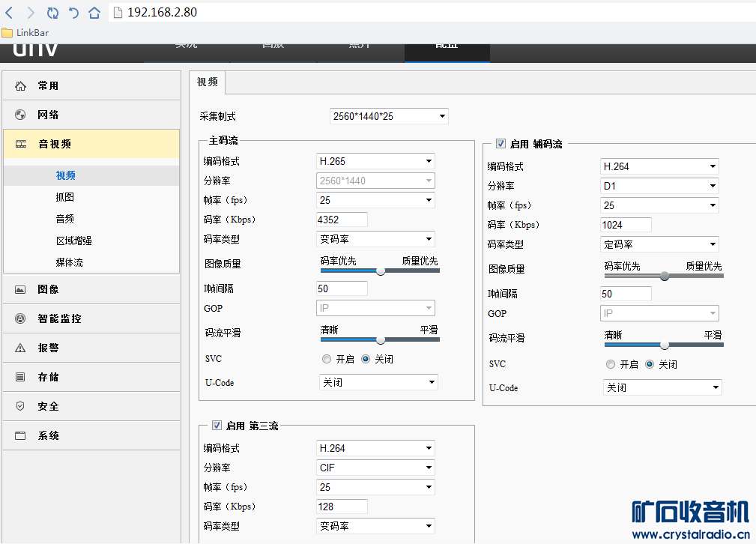The image size is (756, 544).
Task: Open sub stream D1 resolution dropdown
Action: [x=659, y=186]
